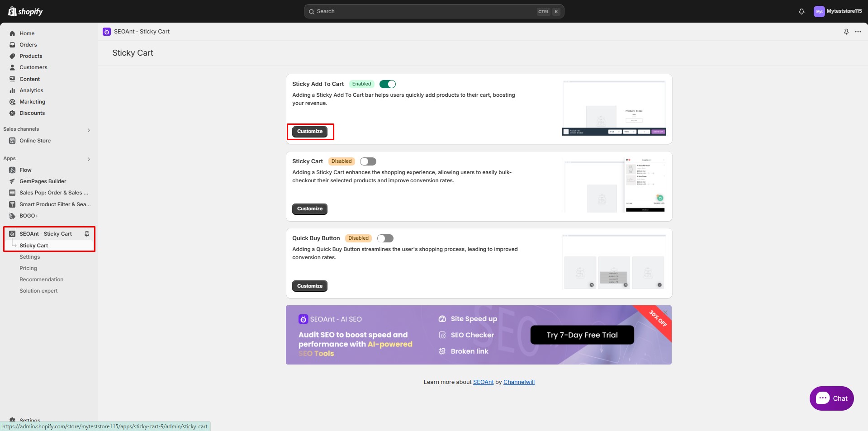Click the GemPages Builder app icon

tap(12, 181)
